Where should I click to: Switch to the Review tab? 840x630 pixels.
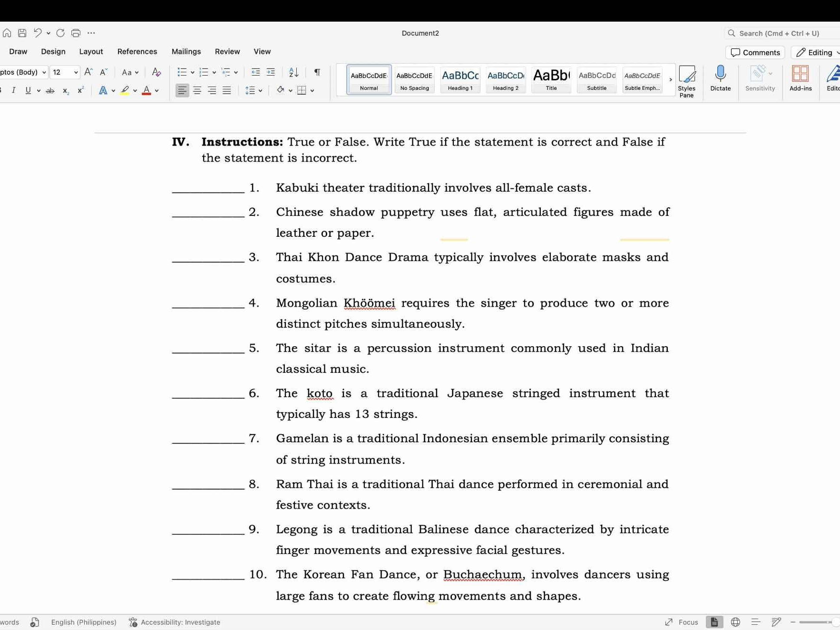227,51
